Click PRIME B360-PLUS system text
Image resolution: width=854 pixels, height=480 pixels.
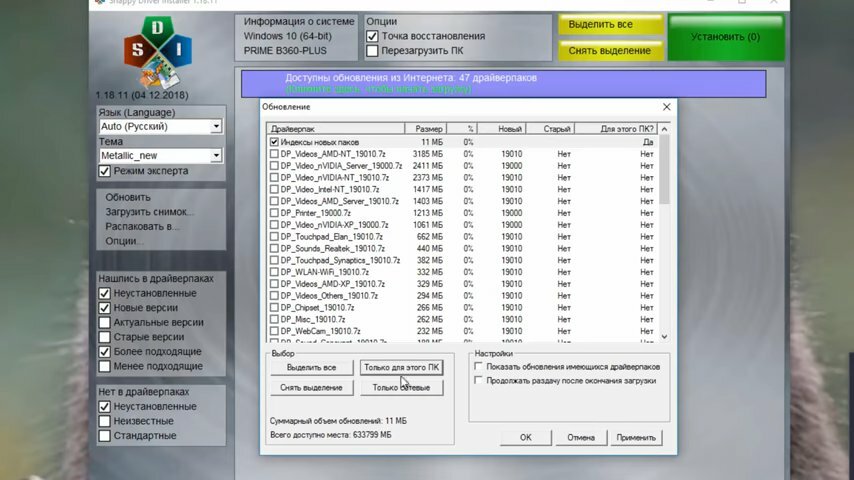[x=285, y=51]
